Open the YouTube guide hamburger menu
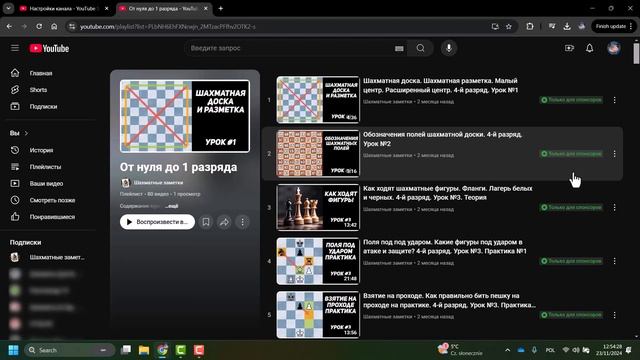The image size is (640, 360). pyautogui.click(x=15, y=48)
